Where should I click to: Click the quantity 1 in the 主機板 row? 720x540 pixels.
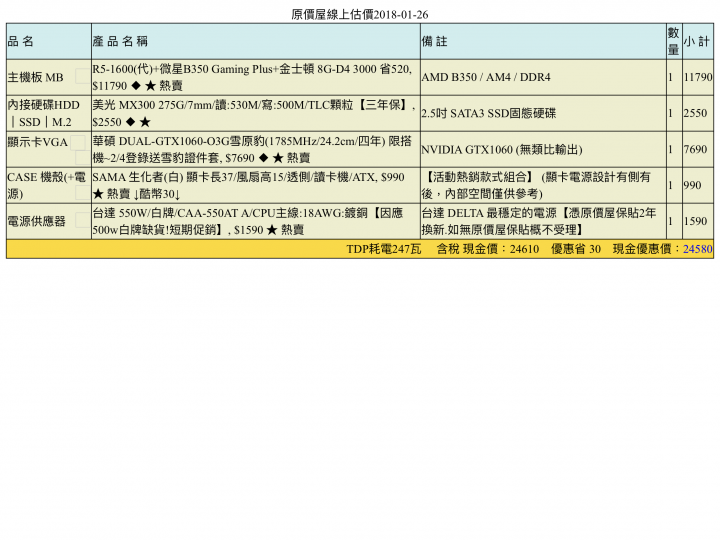pyautogui.click(x=670, y=77)
